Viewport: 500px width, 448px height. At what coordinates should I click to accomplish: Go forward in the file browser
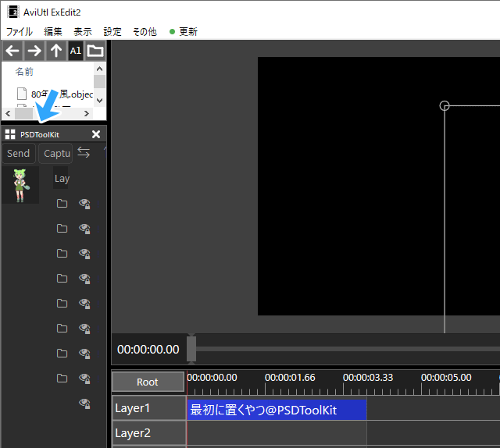(x=34, y=51)
